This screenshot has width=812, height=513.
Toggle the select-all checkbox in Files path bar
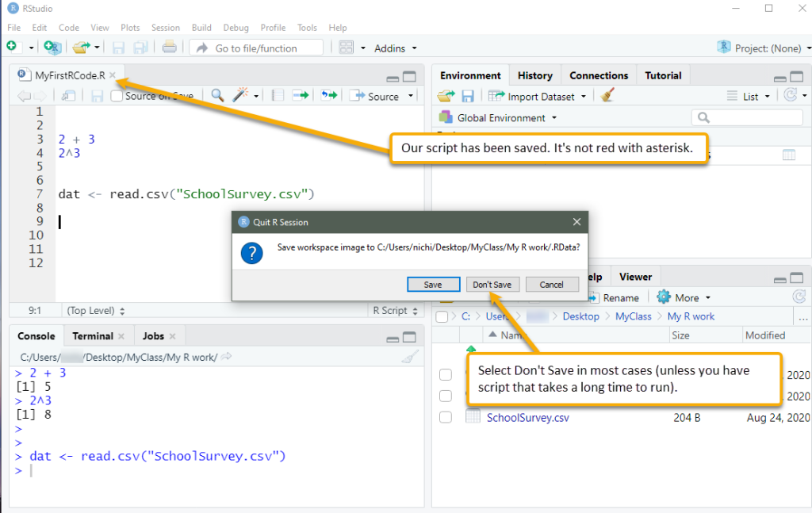(x=442, y=316)
